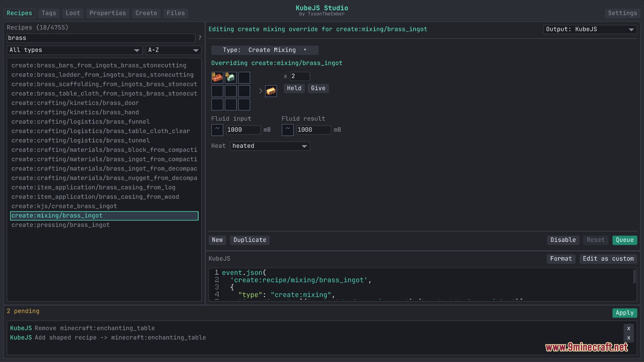Click line 1 event.json( in code editor

[244, 273]
